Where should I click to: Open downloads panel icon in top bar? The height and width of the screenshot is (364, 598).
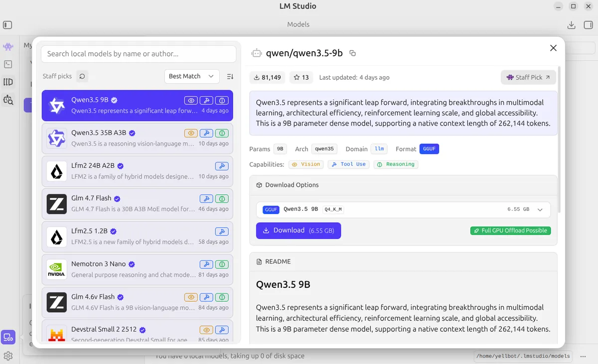click(x=572, y=25)
